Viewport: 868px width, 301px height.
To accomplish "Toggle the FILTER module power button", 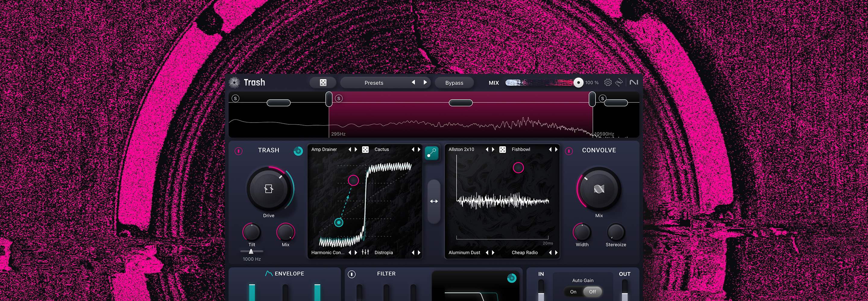I will [352, 275].
